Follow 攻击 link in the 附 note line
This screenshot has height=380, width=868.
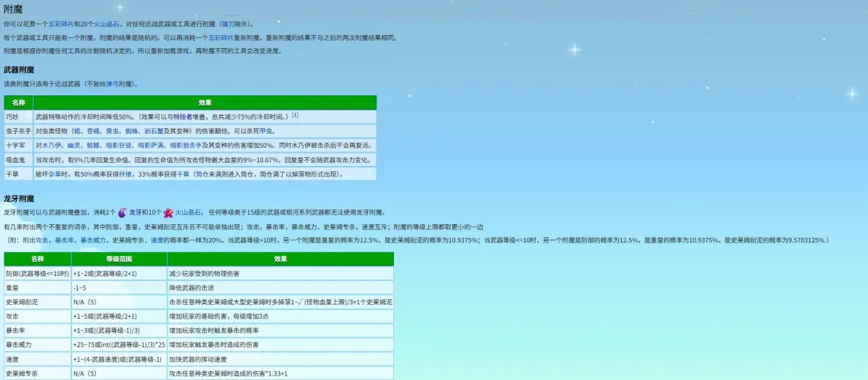point(42,240)
